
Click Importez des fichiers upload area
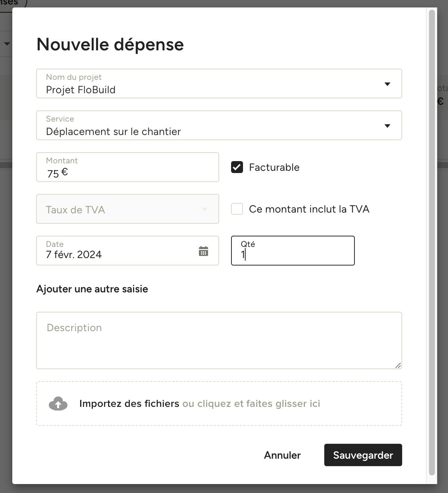tap(219, 403)
